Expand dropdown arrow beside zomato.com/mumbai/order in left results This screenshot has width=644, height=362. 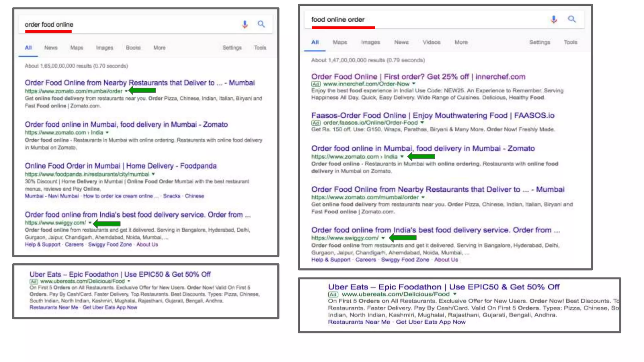pos(126,91)
